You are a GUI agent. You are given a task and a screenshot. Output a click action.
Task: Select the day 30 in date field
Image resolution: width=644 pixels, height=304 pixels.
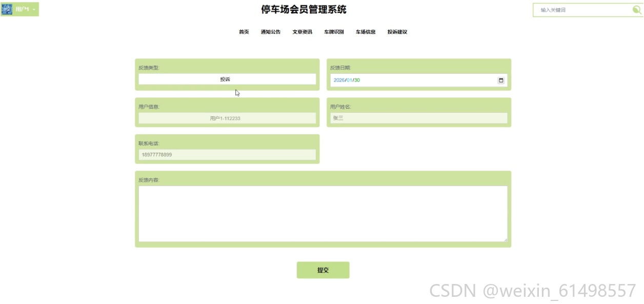pos(357,80)
